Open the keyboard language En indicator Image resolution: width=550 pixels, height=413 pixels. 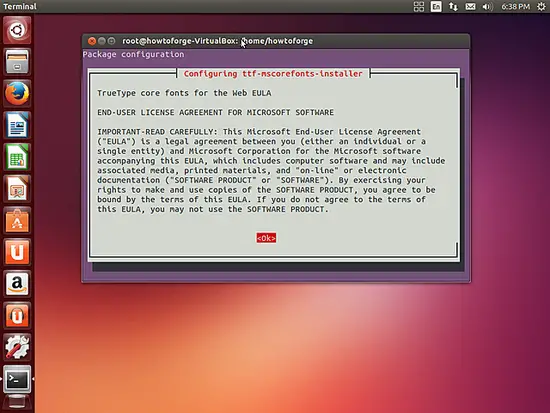tap(436, 6)
